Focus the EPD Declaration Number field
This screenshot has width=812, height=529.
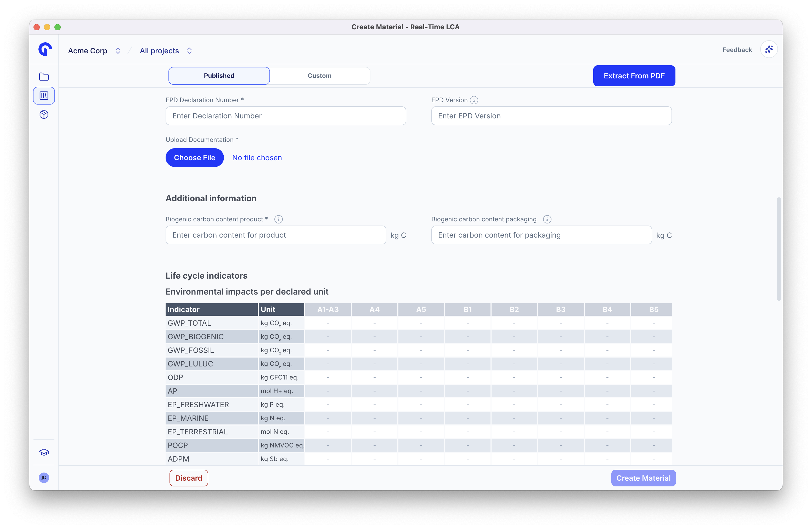coord(286,116)
